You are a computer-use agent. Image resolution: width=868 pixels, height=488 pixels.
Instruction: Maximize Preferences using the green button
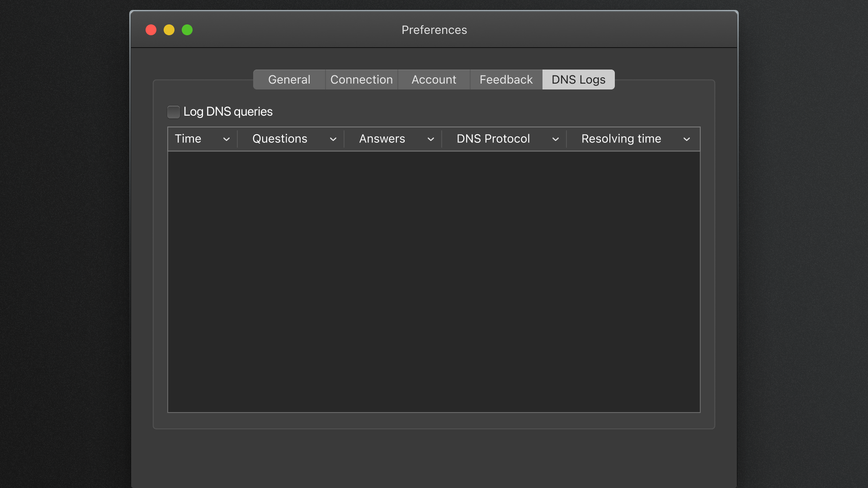[x=187, y=30]
